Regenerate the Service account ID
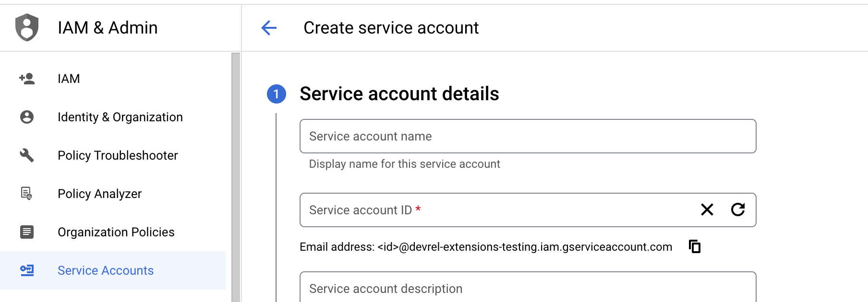The height and width of the screenshot is (302, 868). pos(738,209)
